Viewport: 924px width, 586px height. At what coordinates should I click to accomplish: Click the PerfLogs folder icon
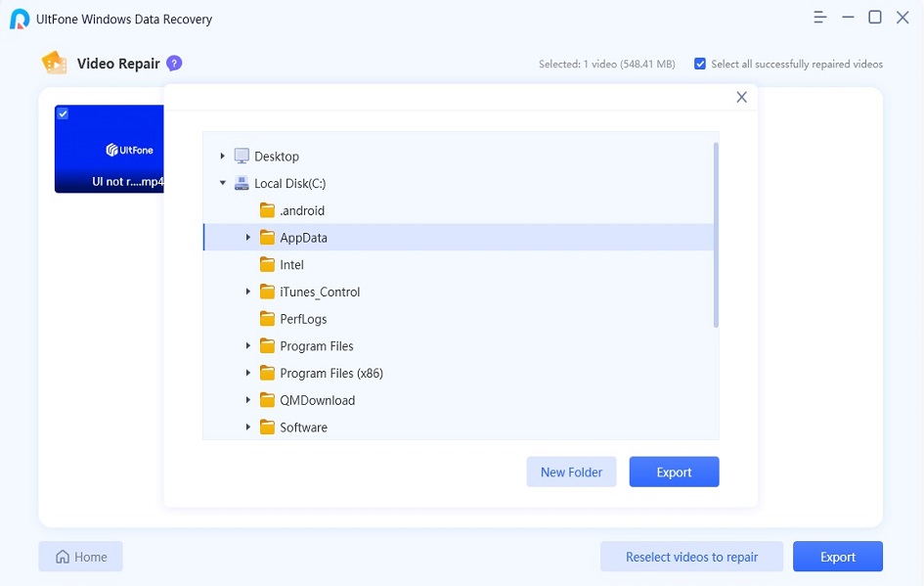pos(267,318)
